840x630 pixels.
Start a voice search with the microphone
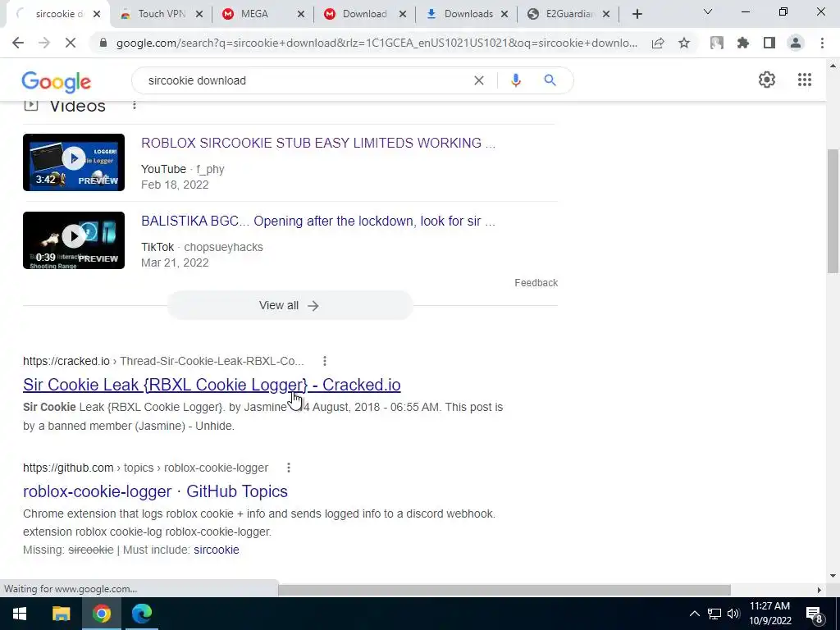click(x=515, y=80)
